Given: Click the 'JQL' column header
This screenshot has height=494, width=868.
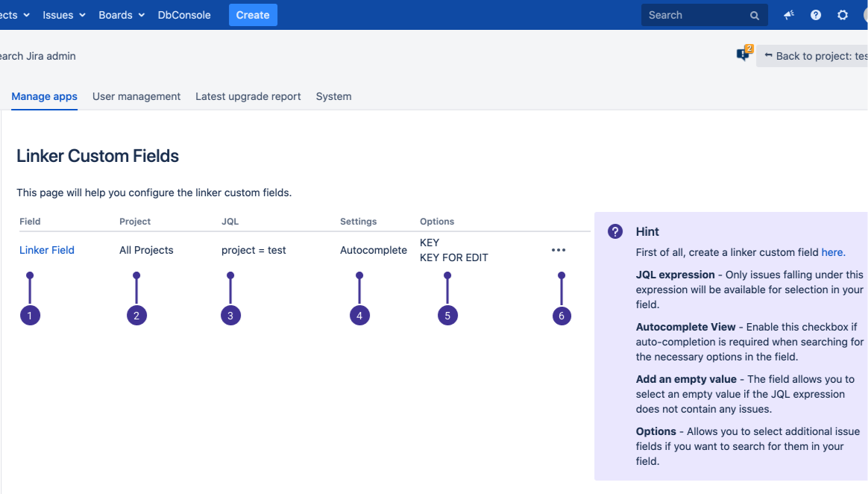Looking at the screenshot, I should coord(230,221).
